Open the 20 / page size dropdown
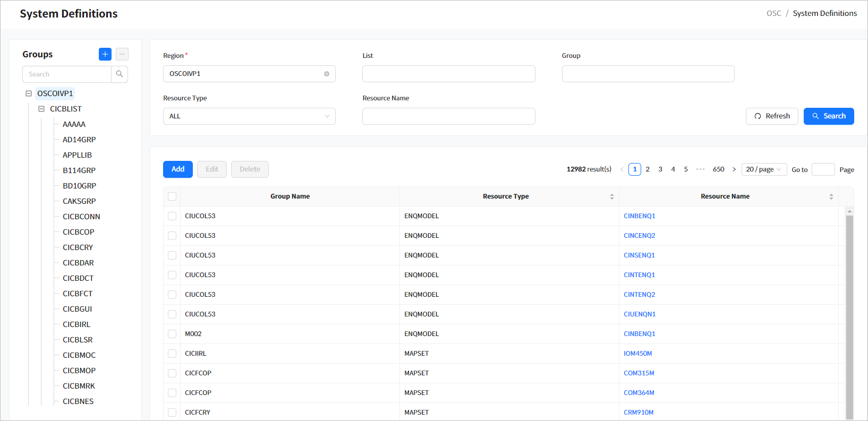The height and width of the screenshot is (421, 868). 764,169
